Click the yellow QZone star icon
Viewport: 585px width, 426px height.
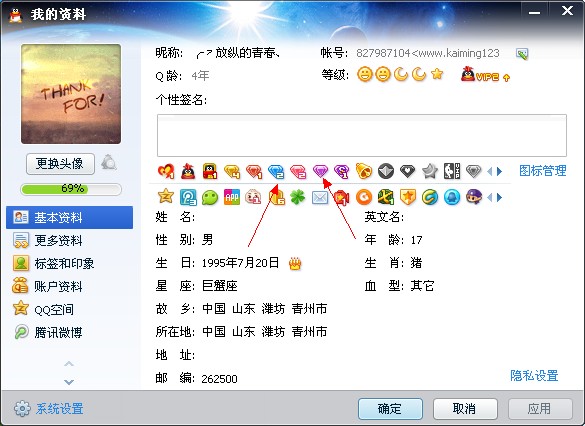click(166, 196)
